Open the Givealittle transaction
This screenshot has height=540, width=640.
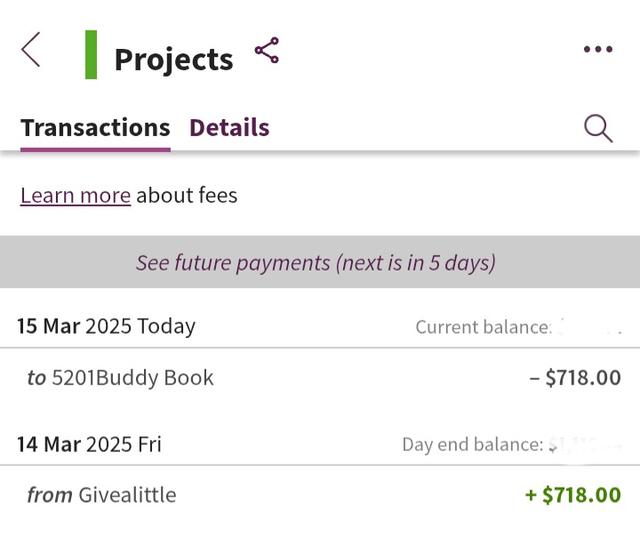(x=101, y=495)
